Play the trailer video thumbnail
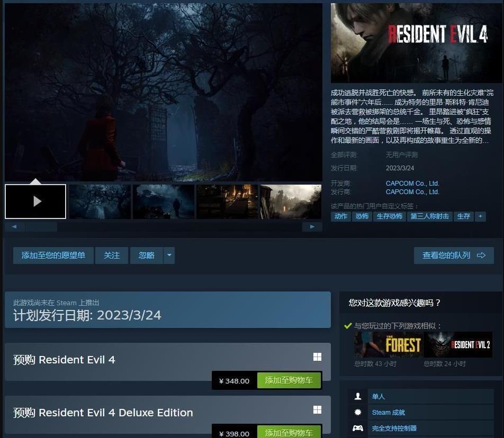 tap(35, 202)
